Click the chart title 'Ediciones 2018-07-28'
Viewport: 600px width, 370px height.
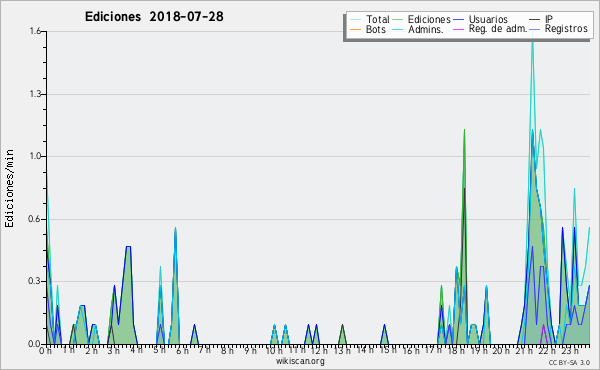[x=154, y=17]
